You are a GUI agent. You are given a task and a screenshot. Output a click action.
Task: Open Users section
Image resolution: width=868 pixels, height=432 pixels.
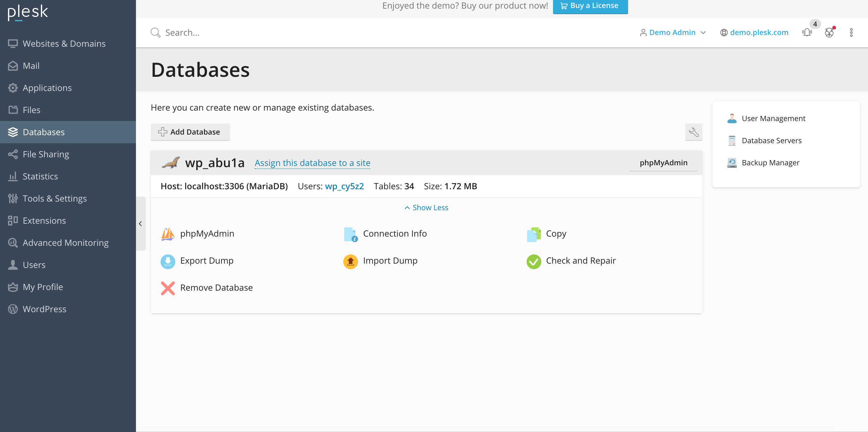coord(68,265)
